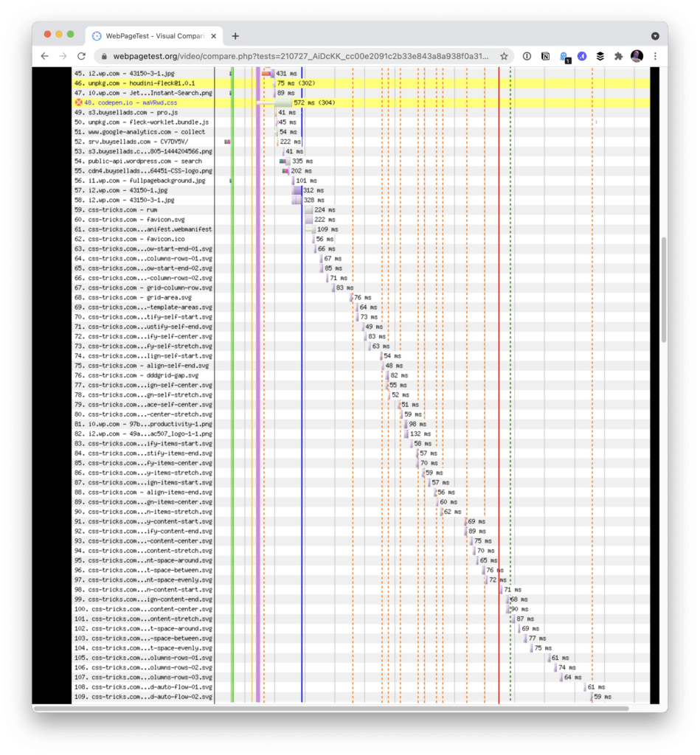Screen dimensions: 700x755
Task: Reload the page with refresh icon
Action: (x=81, y=56)
